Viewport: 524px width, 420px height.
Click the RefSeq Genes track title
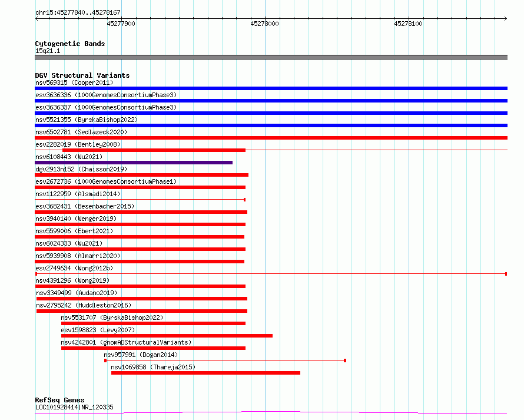(x=59, y=401)
